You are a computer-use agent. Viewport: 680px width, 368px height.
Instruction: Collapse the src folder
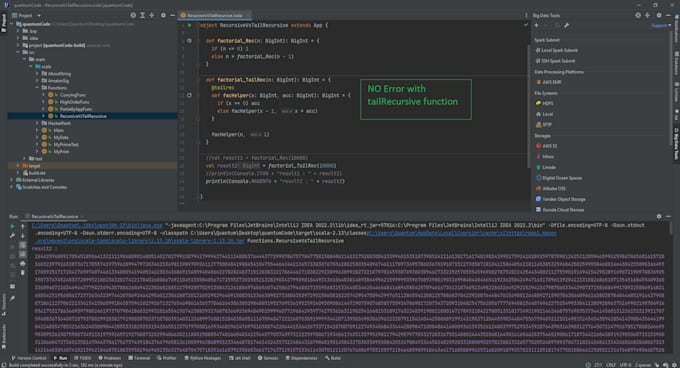18,52
